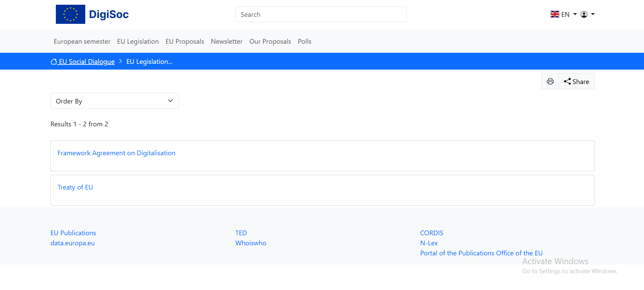Open the EN language dropdown
This screenshot has width=644, height=290.
[x=563, y=14]
